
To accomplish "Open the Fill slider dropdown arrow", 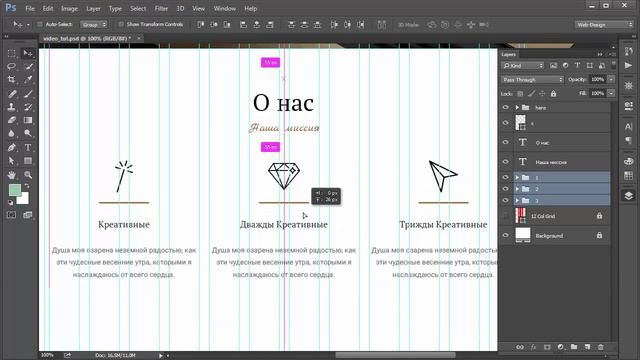I will (611, 93).
